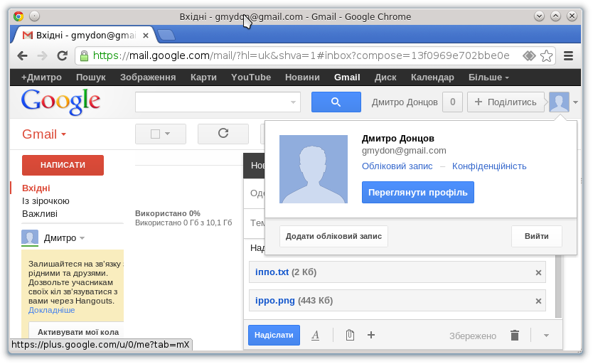Open YouTube in the Google bar

point(251,77)
